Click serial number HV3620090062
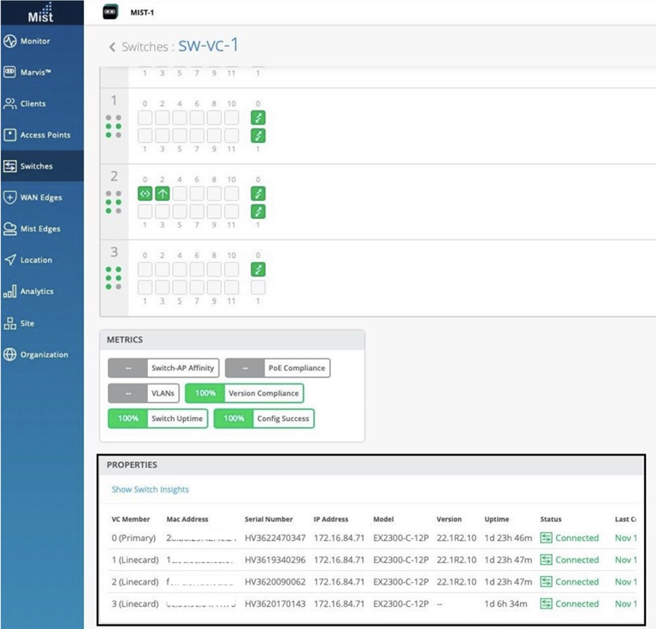Viewport: 656px width, 629px height. (x=275, y=582)
